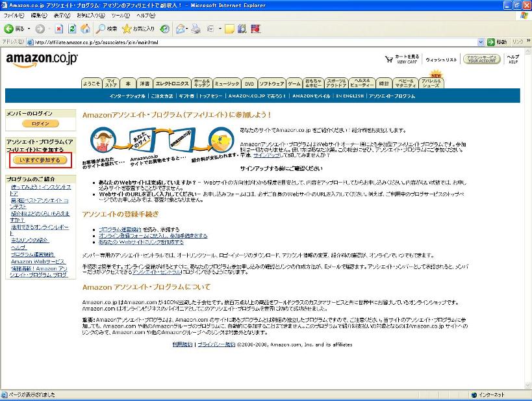Open the Mail button dropdown arrow
The image size is (532, 401).
pos(186,29)
